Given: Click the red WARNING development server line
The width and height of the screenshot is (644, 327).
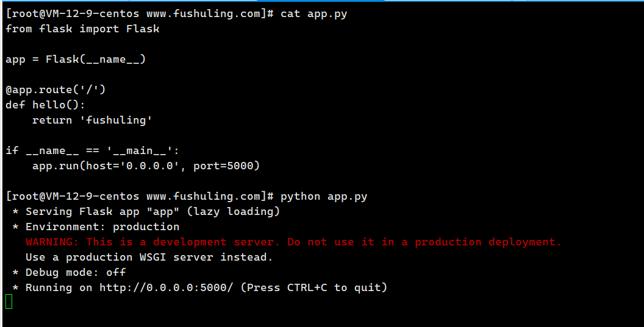Looking at the screenshot, I should [x=293, y=242].
